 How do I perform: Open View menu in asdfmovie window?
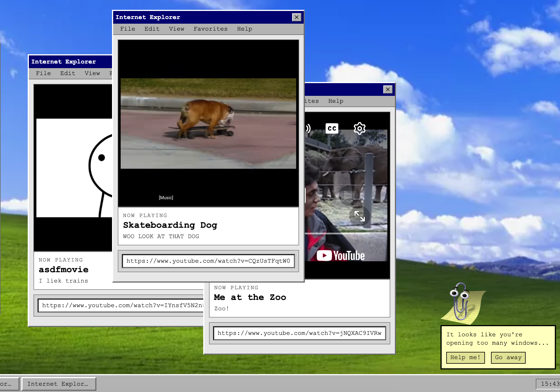[x=92, y=73]
